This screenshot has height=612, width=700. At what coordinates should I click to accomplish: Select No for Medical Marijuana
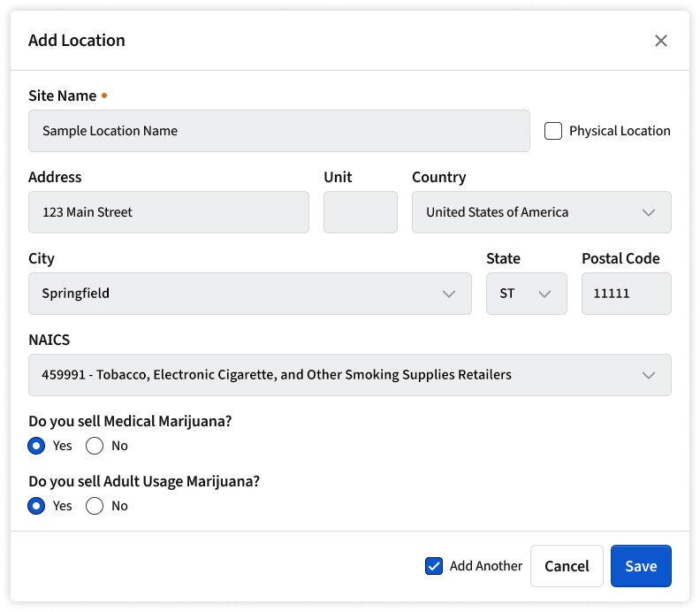click(95, 446)
